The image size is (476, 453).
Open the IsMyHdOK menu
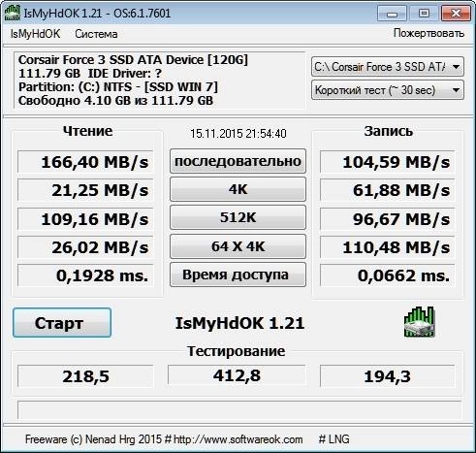tap(35, 34)
